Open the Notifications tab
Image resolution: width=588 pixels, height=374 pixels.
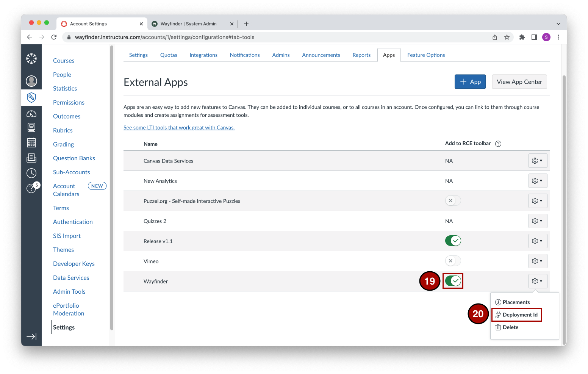245,55
